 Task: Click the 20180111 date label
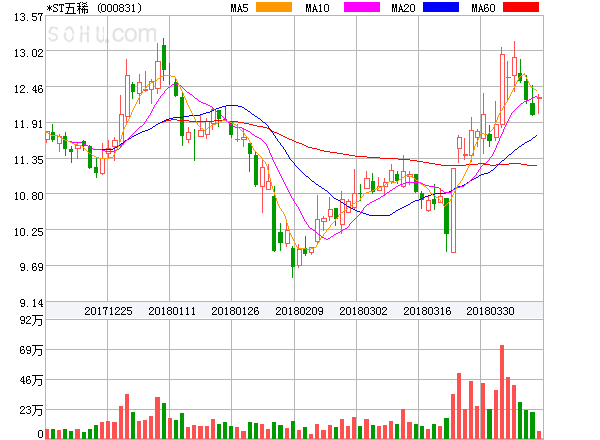[172, 311]
